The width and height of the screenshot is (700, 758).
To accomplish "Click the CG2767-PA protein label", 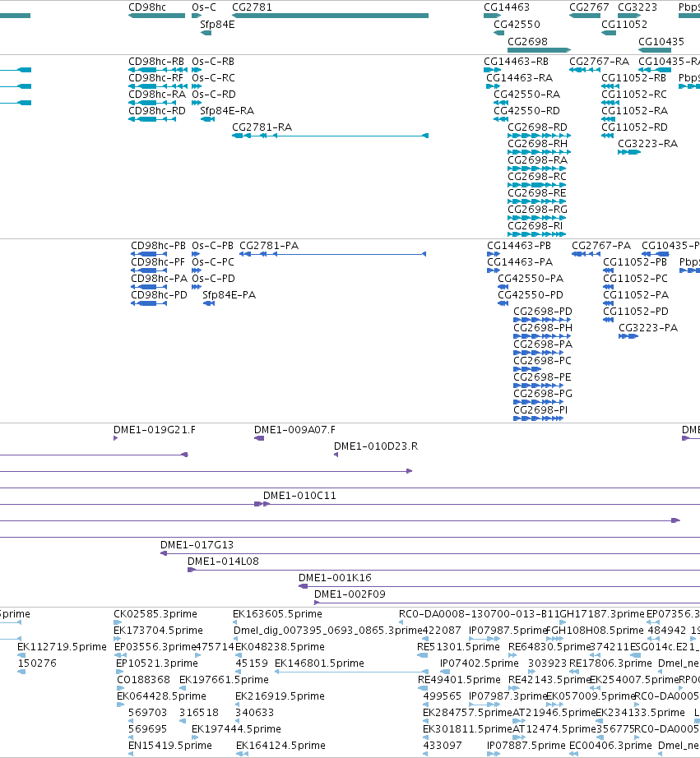I will click(x=601, y=246).
